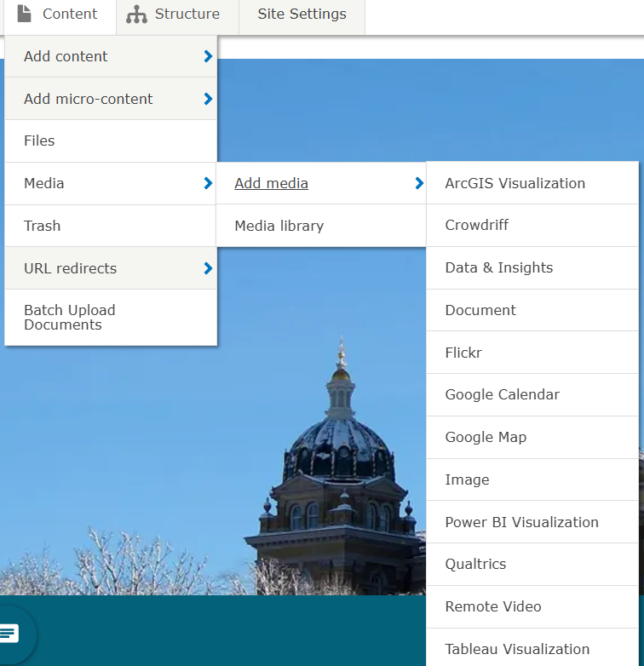Choose Batch Upload Documents
644x666 pixels.
click(x=69, y=317)
